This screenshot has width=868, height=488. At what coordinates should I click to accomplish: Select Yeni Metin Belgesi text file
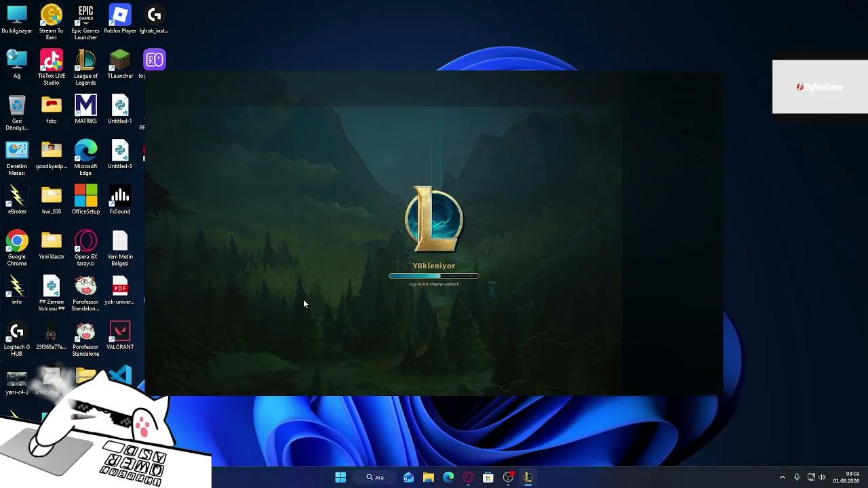(120, 248)
